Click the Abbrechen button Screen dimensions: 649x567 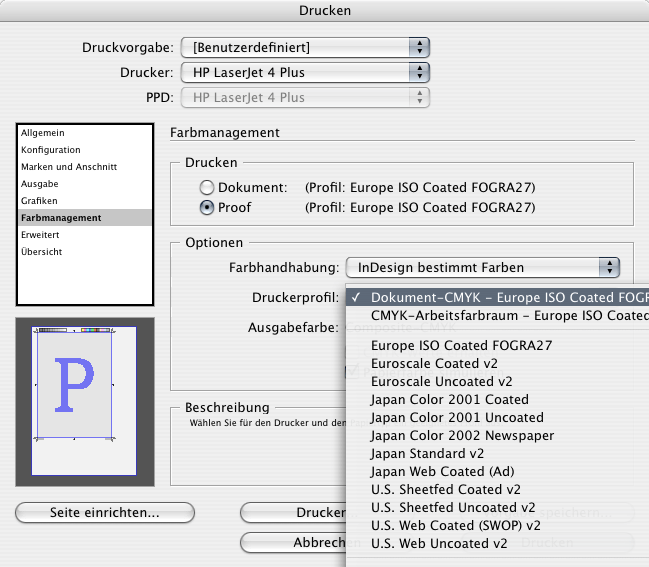292,542
